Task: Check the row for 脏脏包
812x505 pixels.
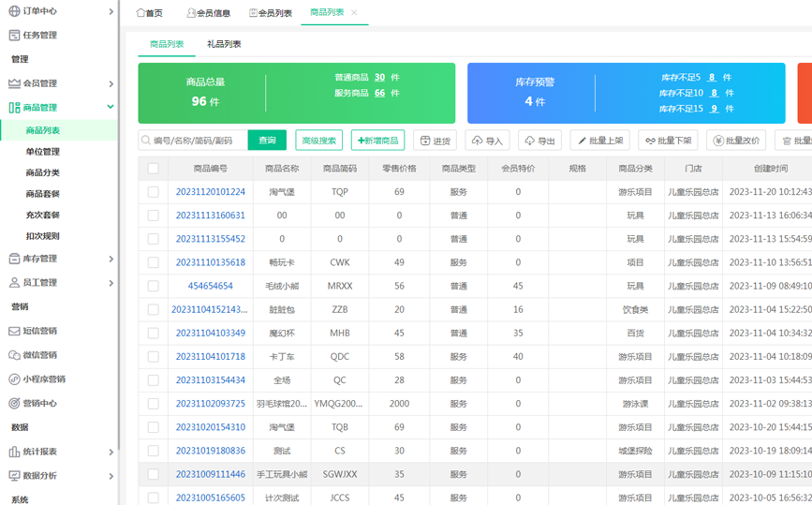Action: click(x=154, y=310)
